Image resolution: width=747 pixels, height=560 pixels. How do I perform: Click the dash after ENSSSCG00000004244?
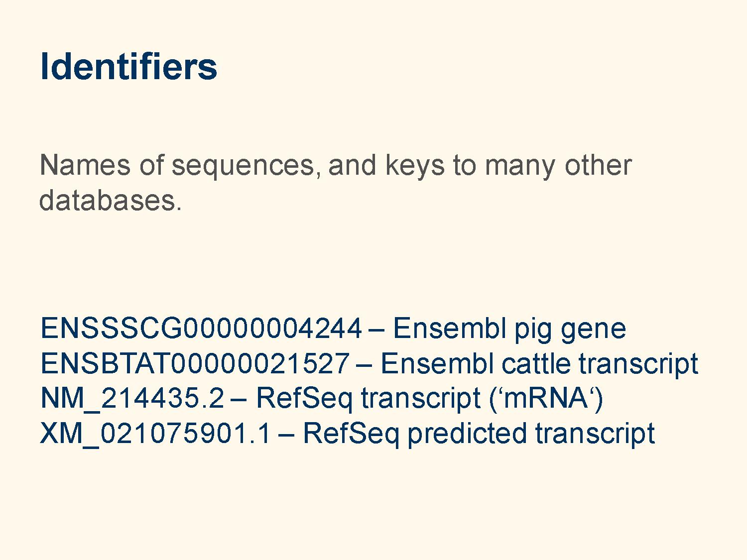377,330
